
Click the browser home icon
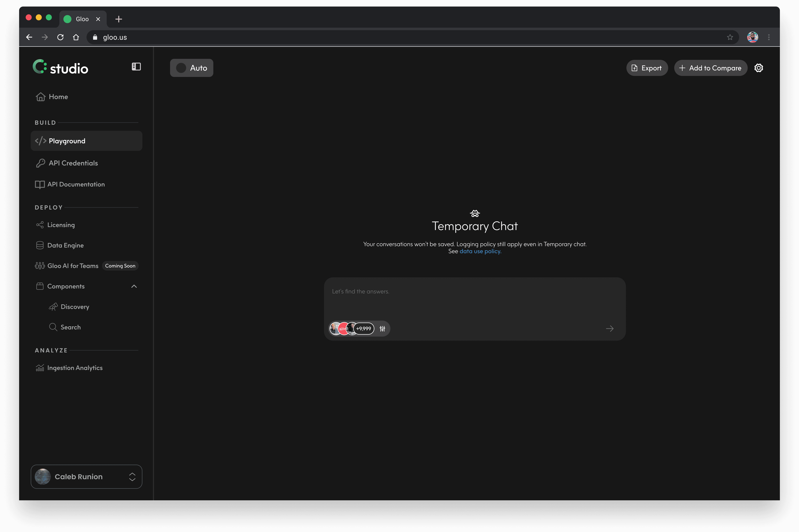coord(76,37)
